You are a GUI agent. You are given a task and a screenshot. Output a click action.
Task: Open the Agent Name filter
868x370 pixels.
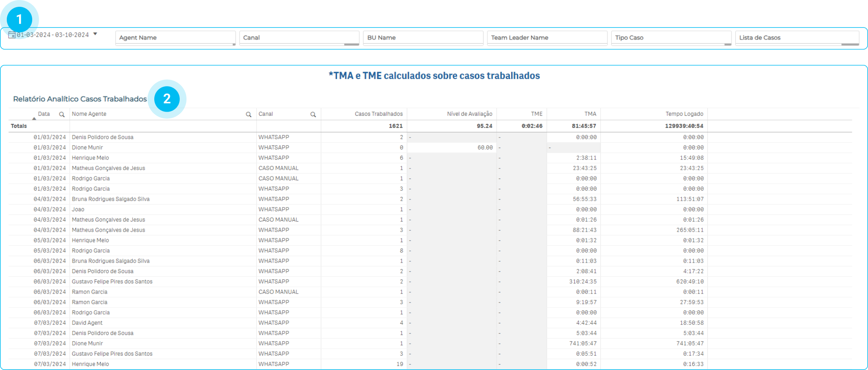click(x=175, y=38)
